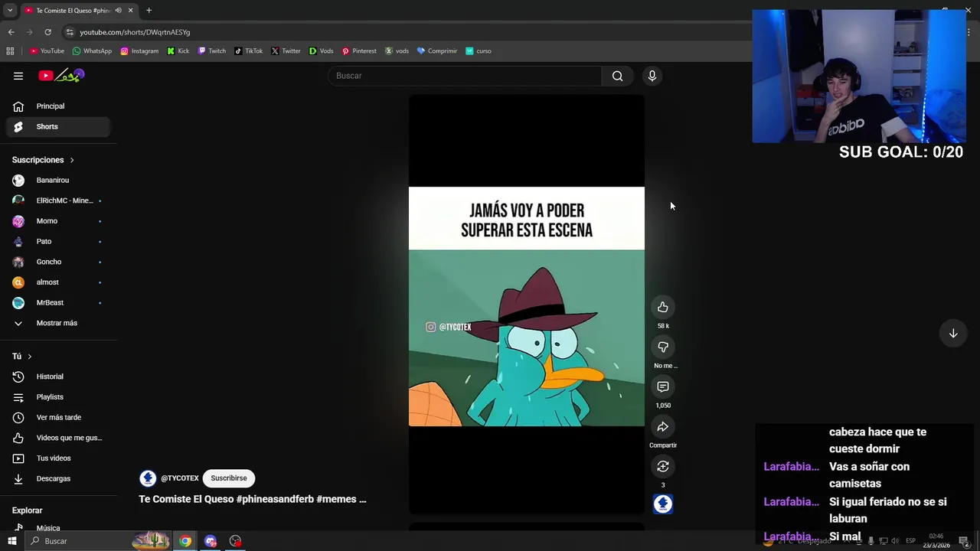This screenshot has width=980, height=551.
Task: Open the Pato channel subscription
Action: [x=60, y=241]
